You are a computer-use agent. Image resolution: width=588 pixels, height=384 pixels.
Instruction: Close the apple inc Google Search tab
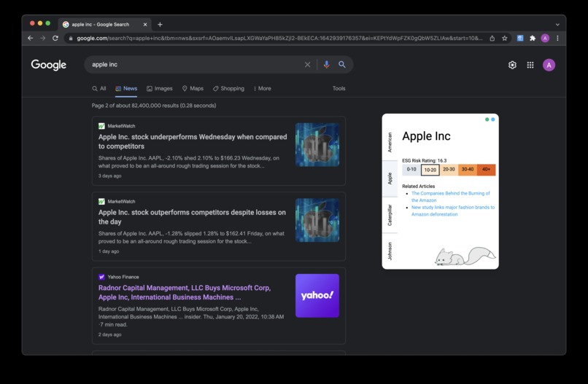145,24
